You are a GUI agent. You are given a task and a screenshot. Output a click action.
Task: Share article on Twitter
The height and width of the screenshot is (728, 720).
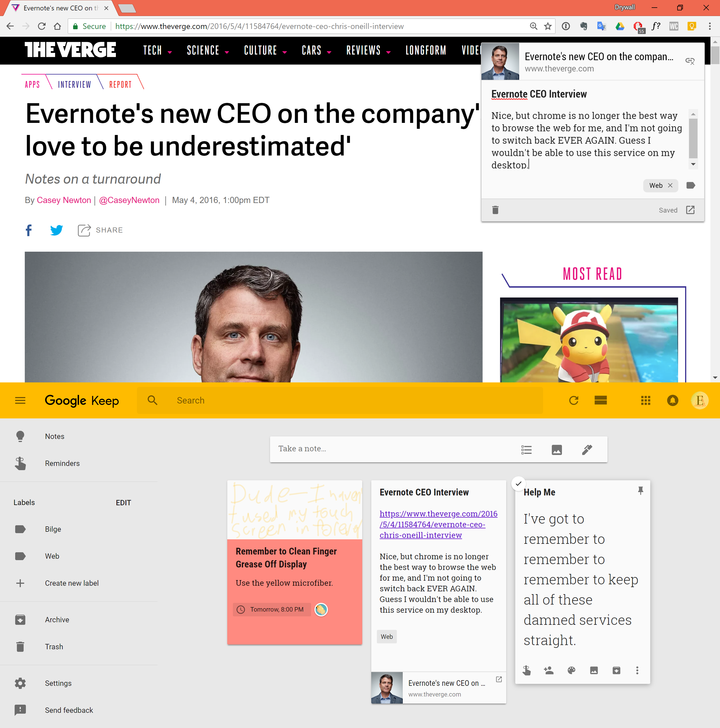point(57,230)
